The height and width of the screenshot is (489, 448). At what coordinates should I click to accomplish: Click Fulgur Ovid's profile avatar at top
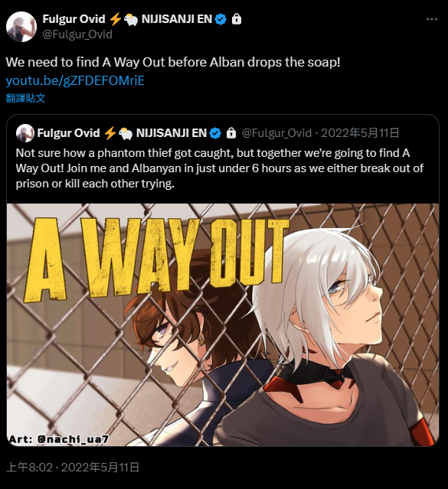pos(21,27)
